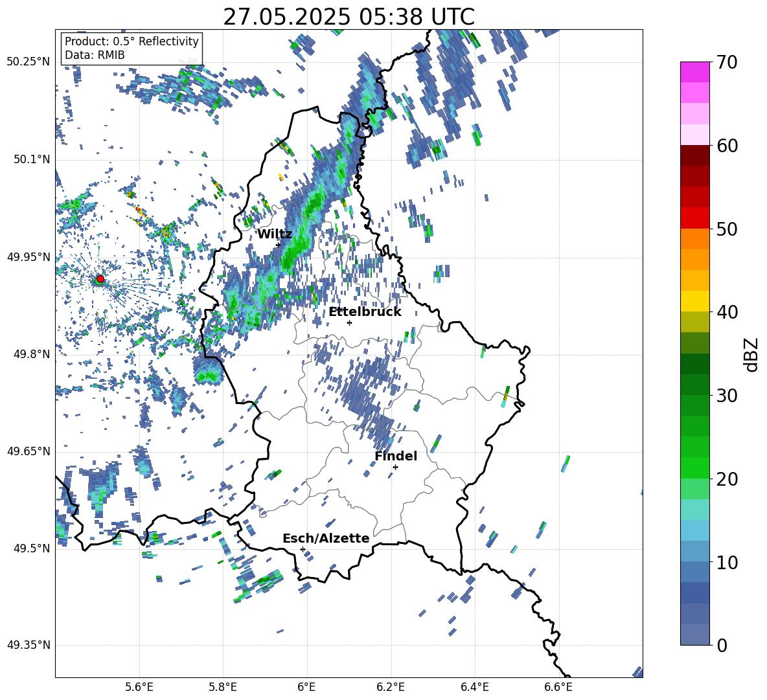The height and width of the screenshot is (700, 767).
Task: Click the 'Data: RMIB' text
Action: [95, 55]
